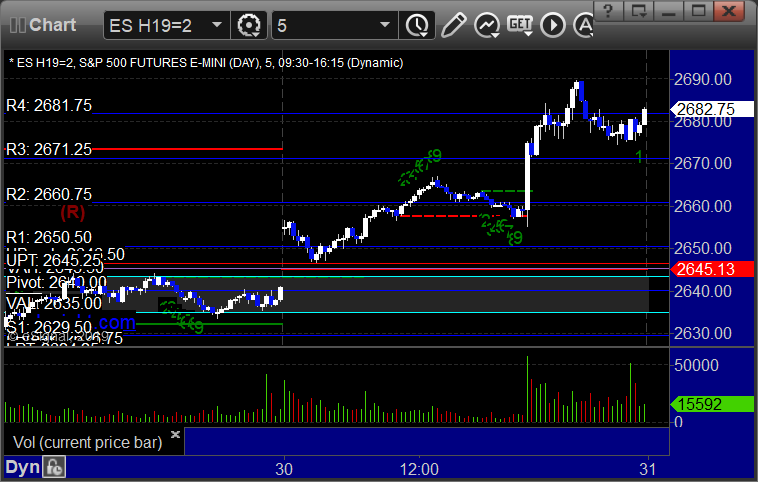This screenshot has width=758, height=482.
Task: Select the Vol (current price bar) tab
Action: point(87,442)
